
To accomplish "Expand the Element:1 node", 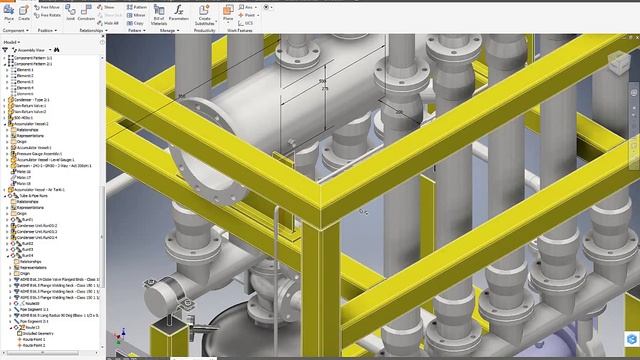I will pyautogui.click(x=7, y=70).
